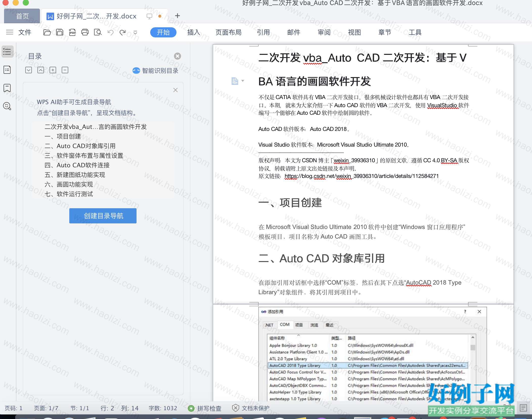Viewport: 532px width, 419px height.
Task: Open the blog.csdn.net article link
Action: [x=362, y=176]
